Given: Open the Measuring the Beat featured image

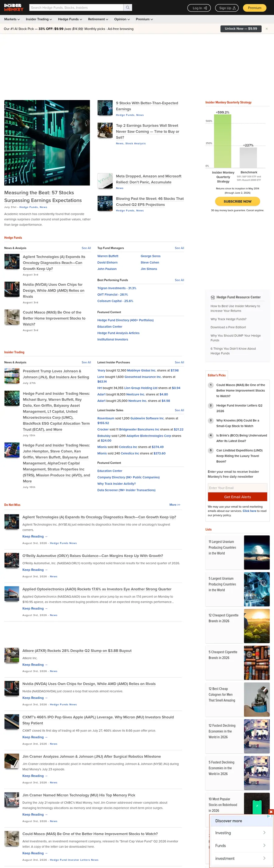Looking at the screenshot, I should tap(47, 143).
